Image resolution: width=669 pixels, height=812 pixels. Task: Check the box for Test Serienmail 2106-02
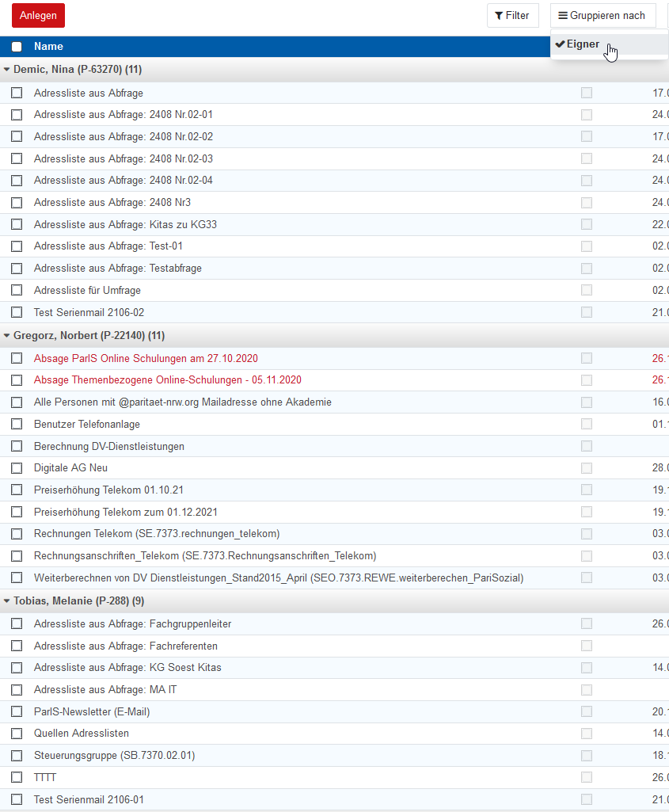click(x=17, y=313)
